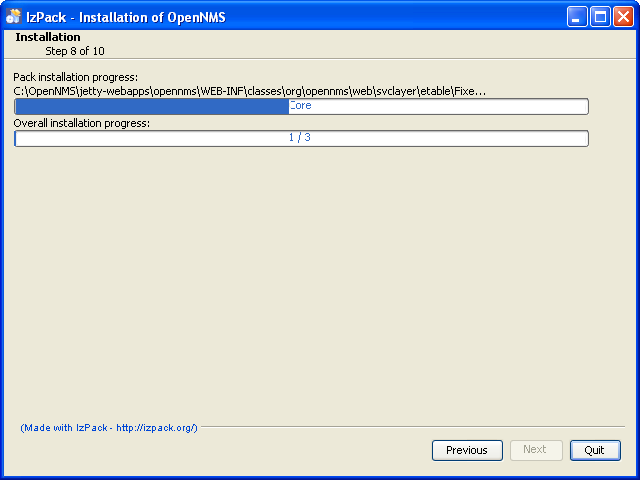Click the disabled Next button
Screen dimensions: 640x480
tap(536, 450)
